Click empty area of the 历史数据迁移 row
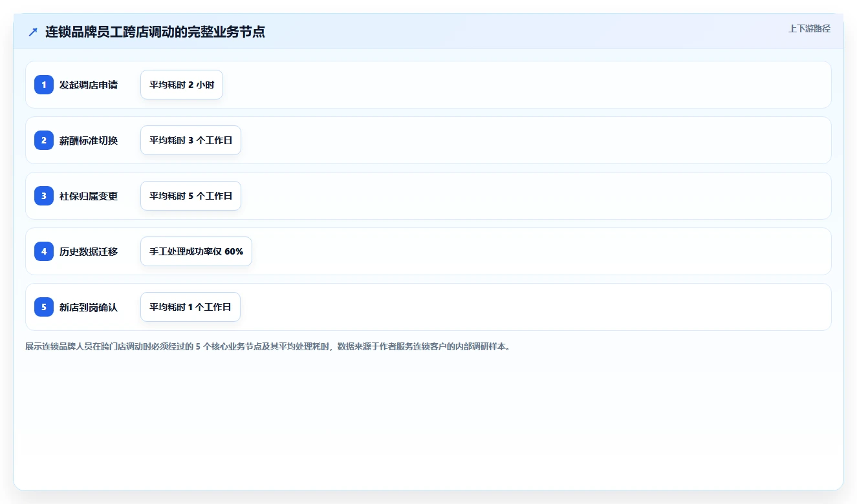This screenshot has height=504, width=857. tap(537, 251)
